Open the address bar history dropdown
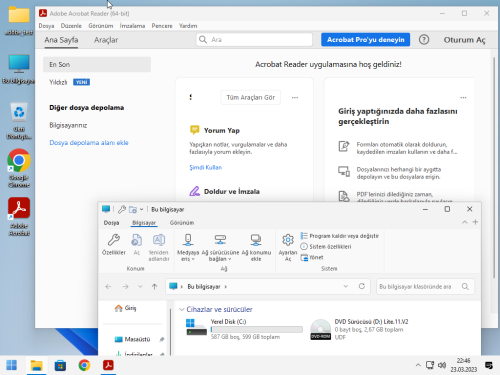This screenshot has width=500, height=375. (x=346, y=286)
